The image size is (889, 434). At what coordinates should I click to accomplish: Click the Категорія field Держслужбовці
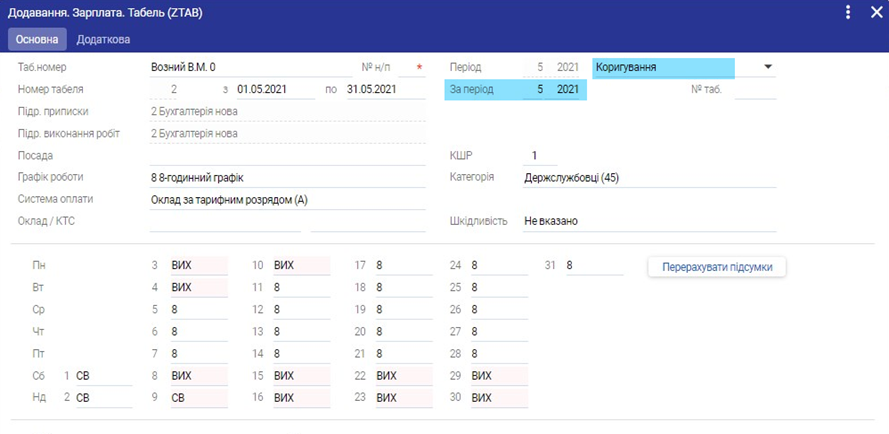pos(648,177)
